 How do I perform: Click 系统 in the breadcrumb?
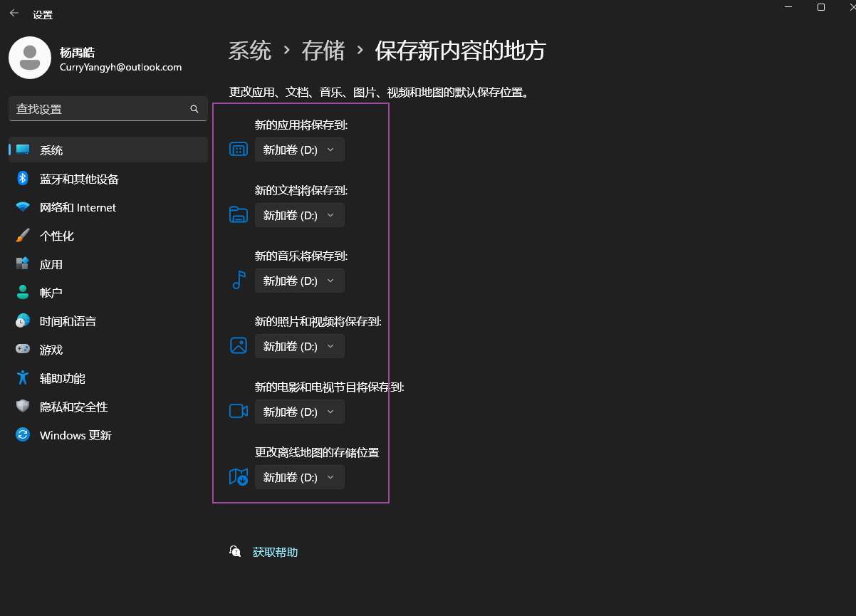[x=250, y=51]
